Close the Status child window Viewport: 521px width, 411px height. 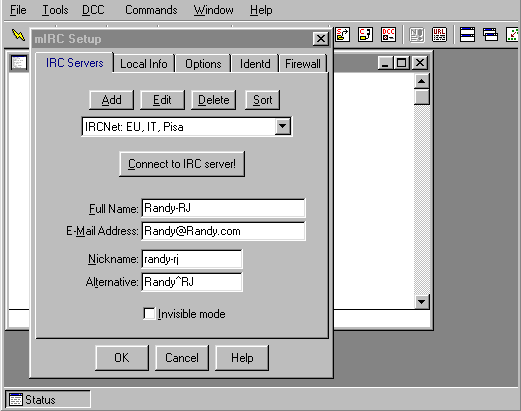click(x=420, y=62)
